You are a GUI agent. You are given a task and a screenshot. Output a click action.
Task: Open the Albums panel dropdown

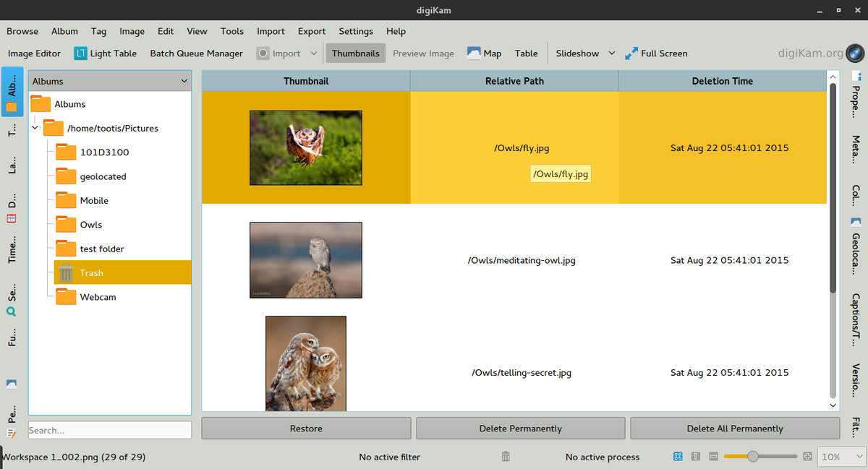pyautogui.click(x=184, y=82)
